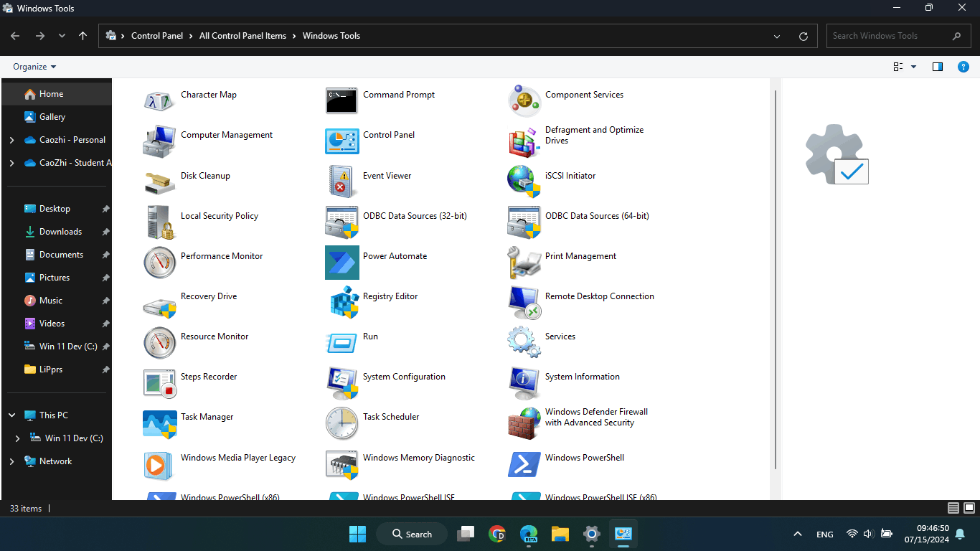Launch Windows Memory Diagnostic icon

(341, 464)
